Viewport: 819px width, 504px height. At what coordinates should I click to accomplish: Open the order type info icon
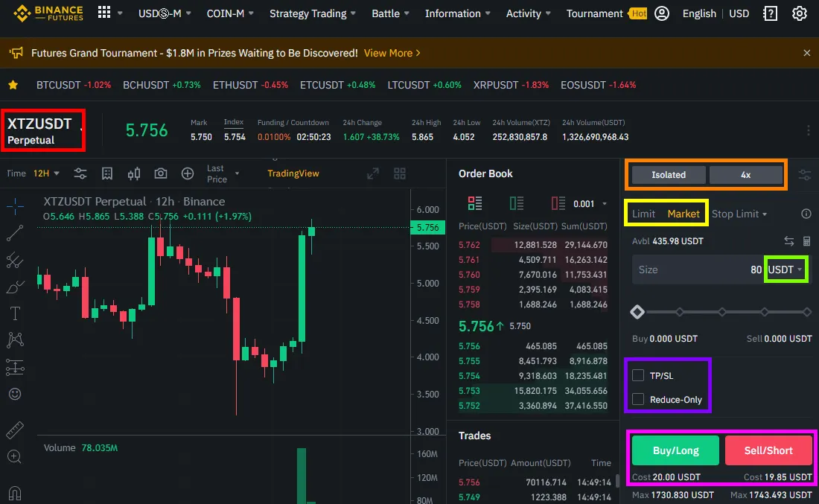tap(806, 214)
